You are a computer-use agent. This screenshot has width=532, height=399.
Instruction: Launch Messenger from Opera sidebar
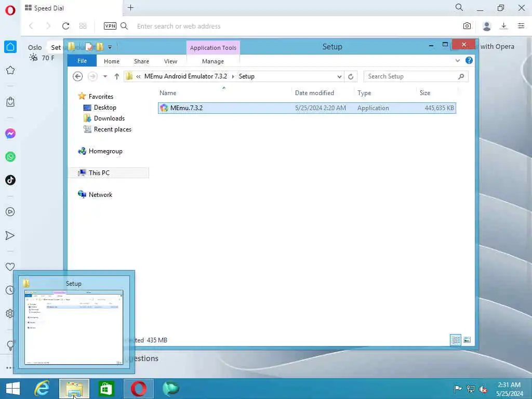point(10,134)
